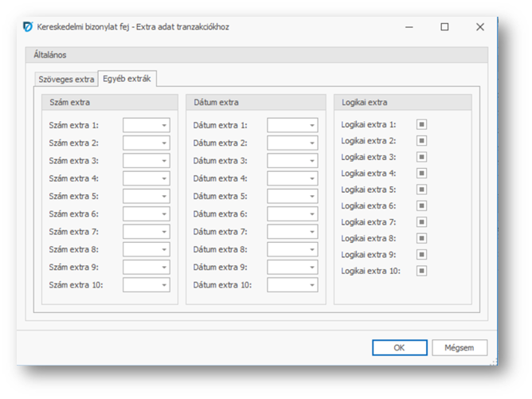Open the Szám extra 10 dropdown
532x399 pixels.
pos(163,285)
